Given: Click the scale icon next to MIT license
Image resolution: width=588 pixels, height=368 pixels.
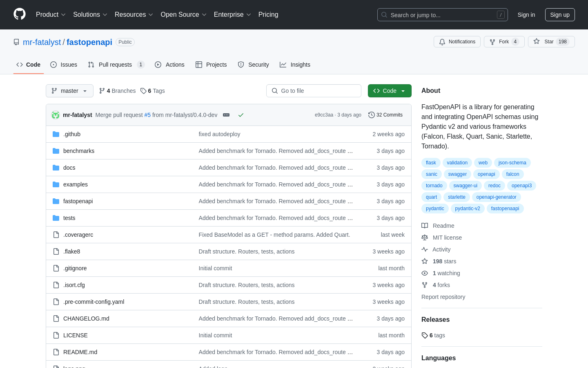Looking at the screenshot, I should (x=425, y=238).
